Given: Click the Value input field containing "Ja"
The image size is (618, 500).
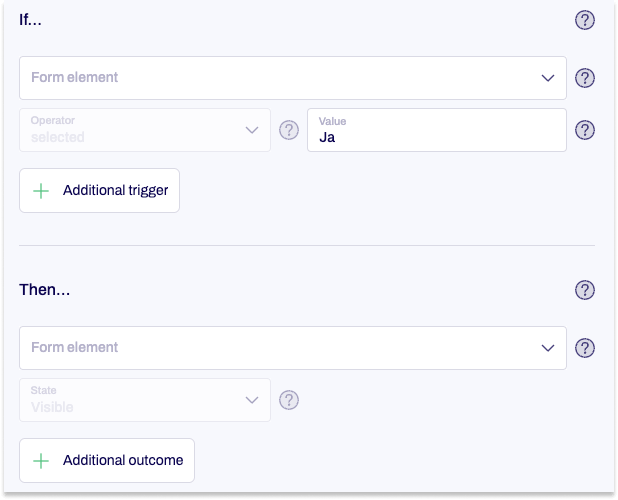Looking at the screenshot, I should pyautogui.click(x=436, y=131).
